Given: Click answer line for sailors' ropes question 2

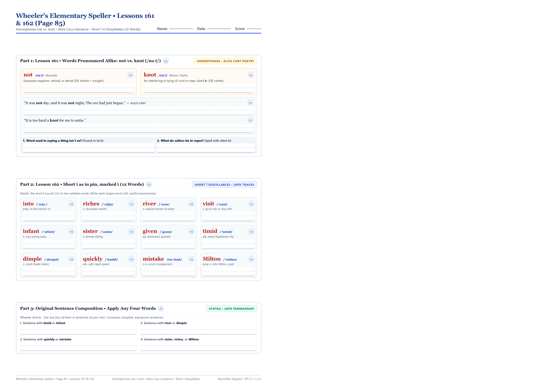Looking at the screenshot, I should (x=206, y=148).
